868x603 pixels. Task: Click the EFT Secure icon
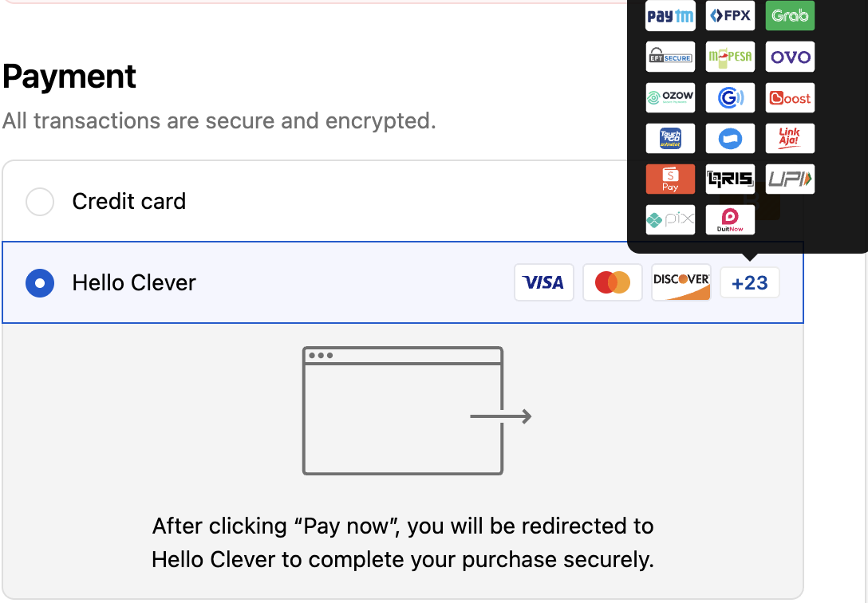(x=670, y=57)
